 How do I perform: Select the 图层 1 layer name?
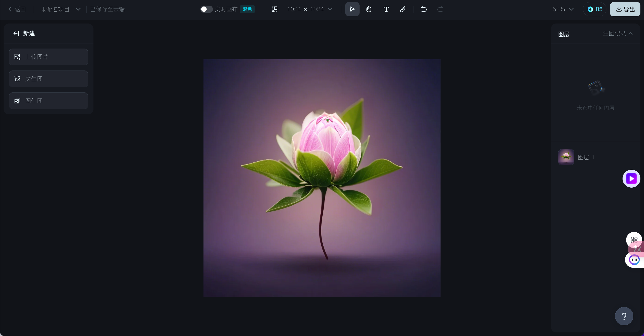pyautogui.click(x=586, y=157)
